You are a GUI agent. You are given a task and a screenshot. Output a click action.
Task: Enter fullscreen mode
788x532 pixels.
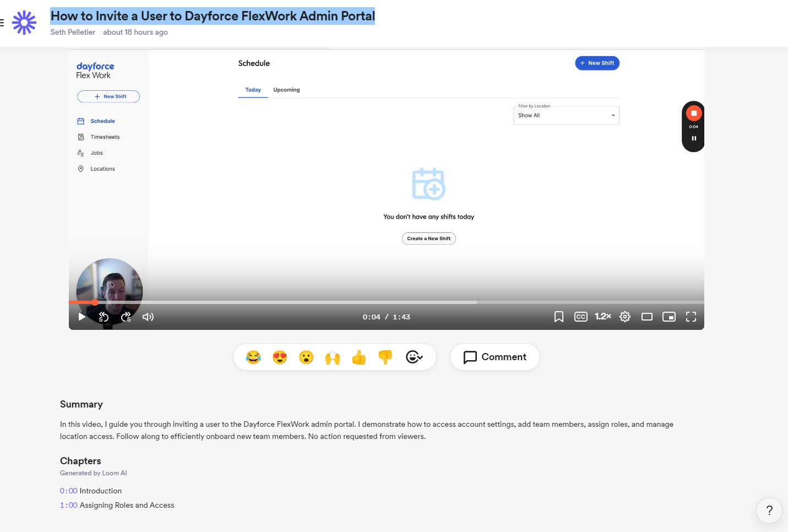point(691,317)
